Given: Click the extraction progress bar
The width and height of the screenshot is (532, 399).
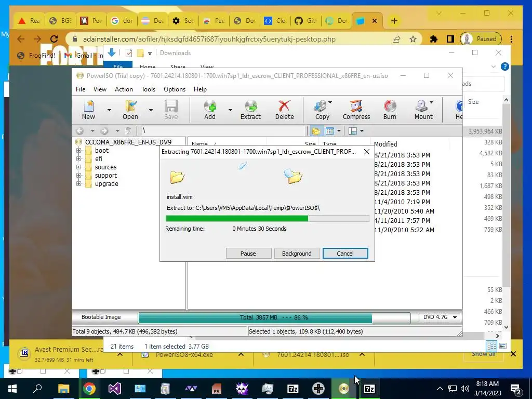Looking at the screenshot, I should tap(268, 219).
